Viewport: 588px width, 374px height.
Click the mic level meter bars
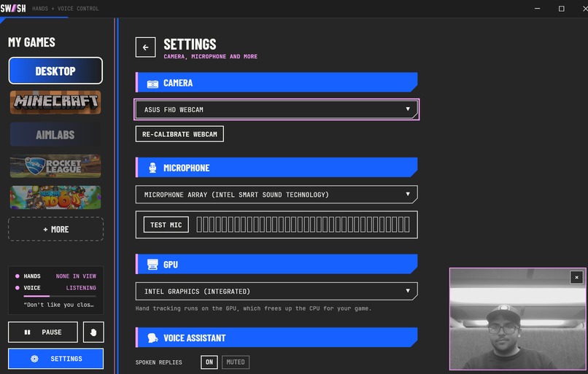pos(303,225)
